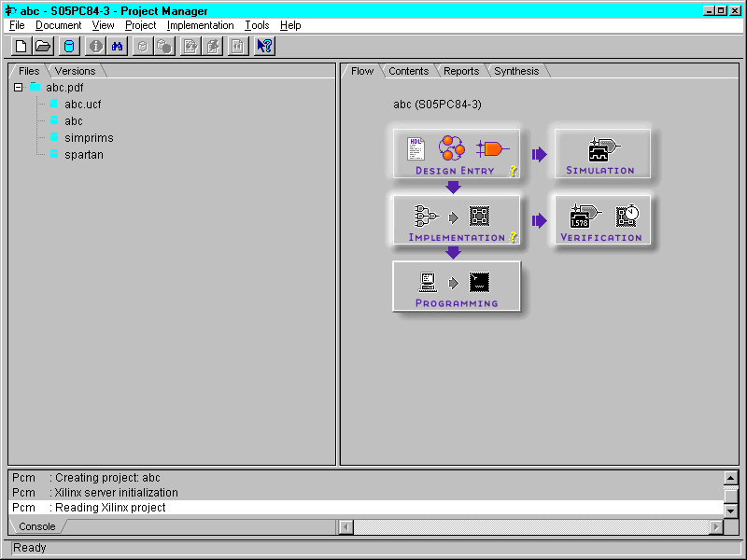The height and width of the screenshot is (560, 747).
Task: Select the Flow tab
Action: [x=362, y=71]
